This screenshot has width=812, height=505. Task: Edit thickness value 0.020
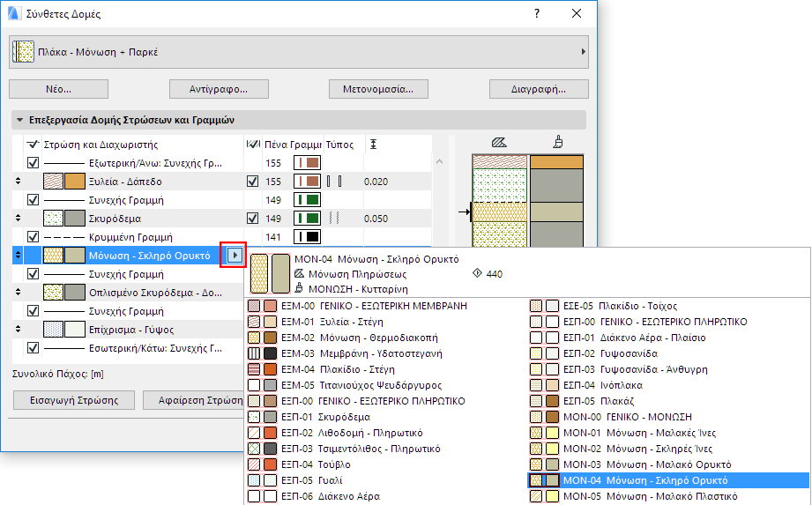point(376,182)
